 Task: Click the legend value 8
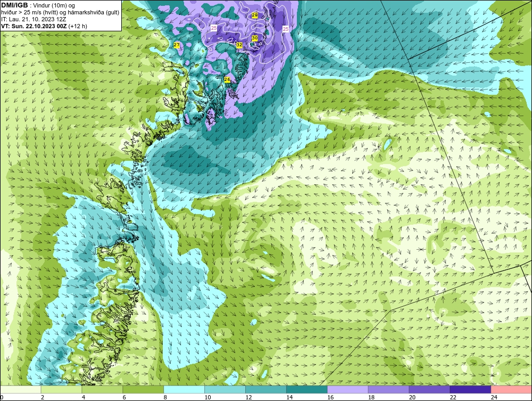(x=165, y=397)
